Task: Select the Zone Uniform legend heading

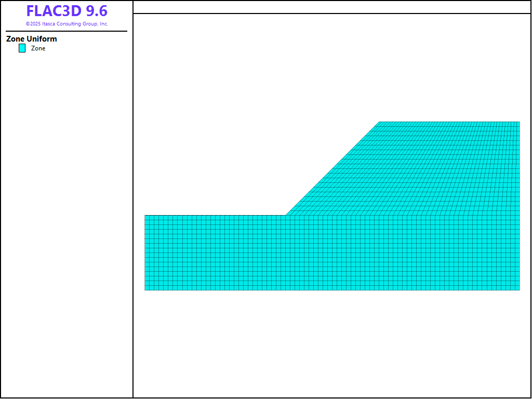Action: click(x=32, y=39)
